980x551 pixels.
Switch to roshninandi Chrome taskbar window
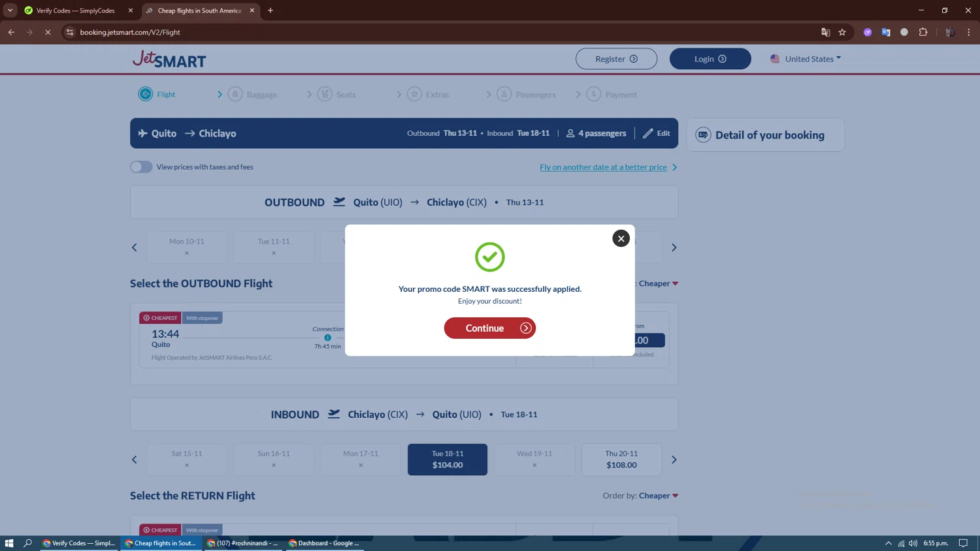click(x=242, y=543)
